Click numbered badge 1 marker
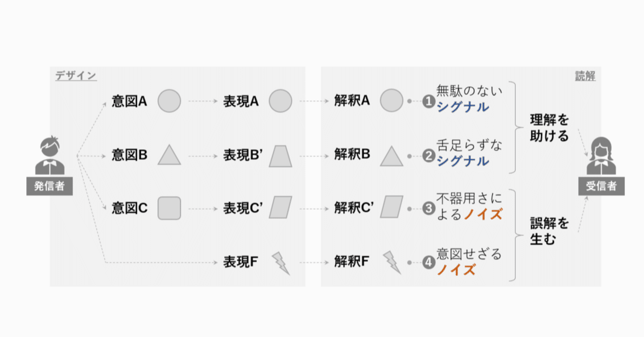 (428, 102)
